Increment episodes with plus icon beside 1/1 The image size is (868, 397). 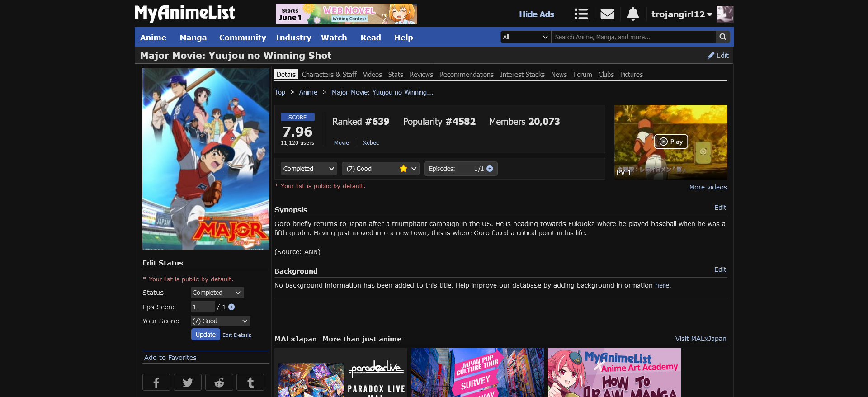pyautogui.click(x=490, y=169)
